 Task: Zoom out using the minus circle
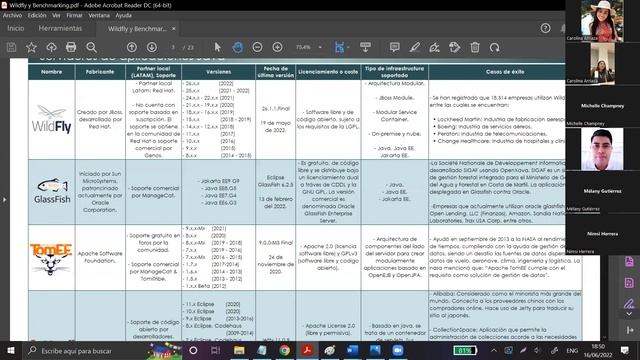click(x=257, y=47)
